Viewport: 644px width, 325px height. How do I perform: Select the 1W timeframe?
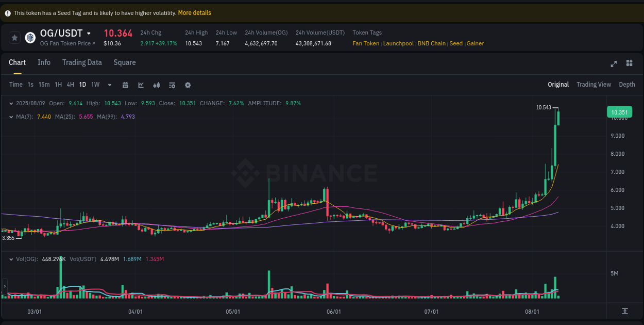[x=95, y=84]
